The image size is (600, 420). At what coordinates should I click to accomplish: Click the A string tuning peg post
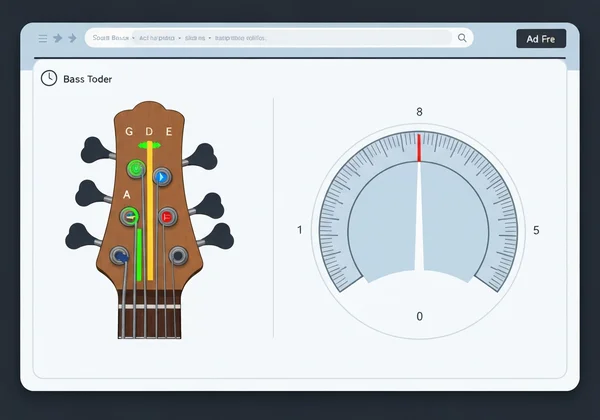129,215
